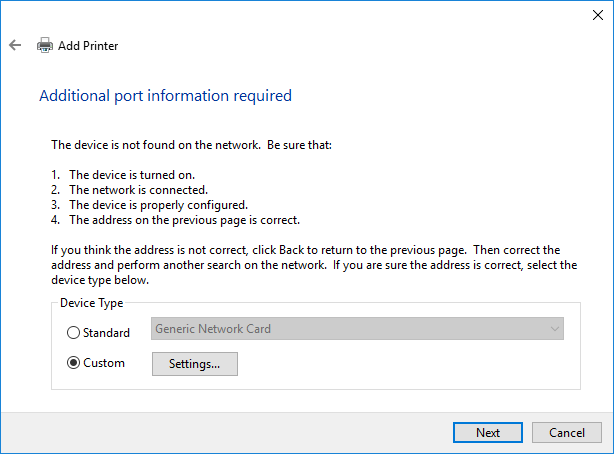Click the 'Custom' label text
Screen dimensions: 614x454
click(x=105, y=363)
